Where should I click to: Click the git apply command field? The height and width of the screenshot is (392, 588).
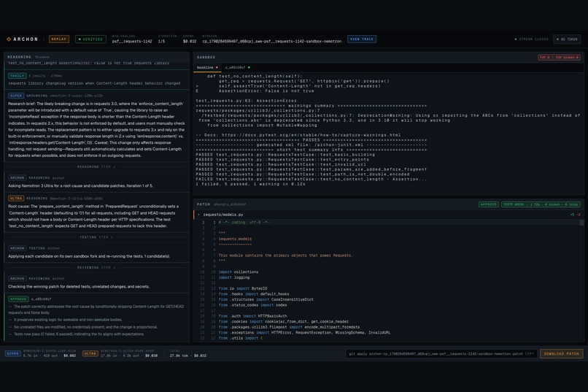coord(441,354)
